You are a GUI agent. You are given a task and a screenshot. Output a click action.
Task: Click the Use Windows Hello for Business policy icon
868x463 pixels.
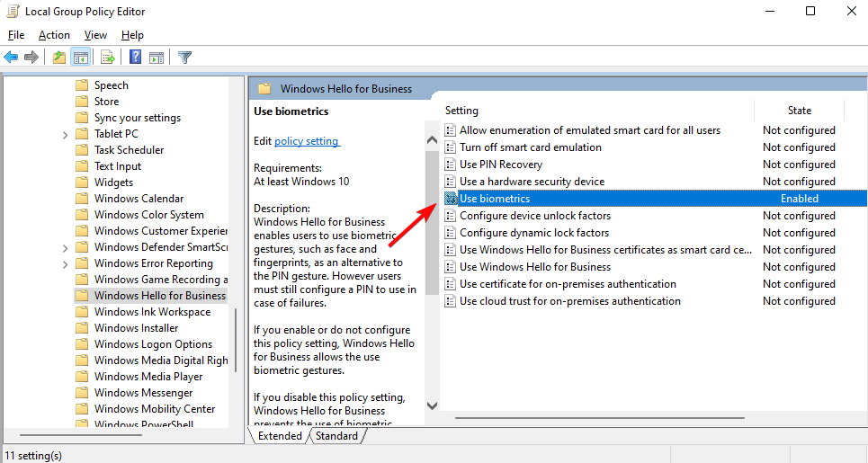pyautogui.click(x=451, y=267)
